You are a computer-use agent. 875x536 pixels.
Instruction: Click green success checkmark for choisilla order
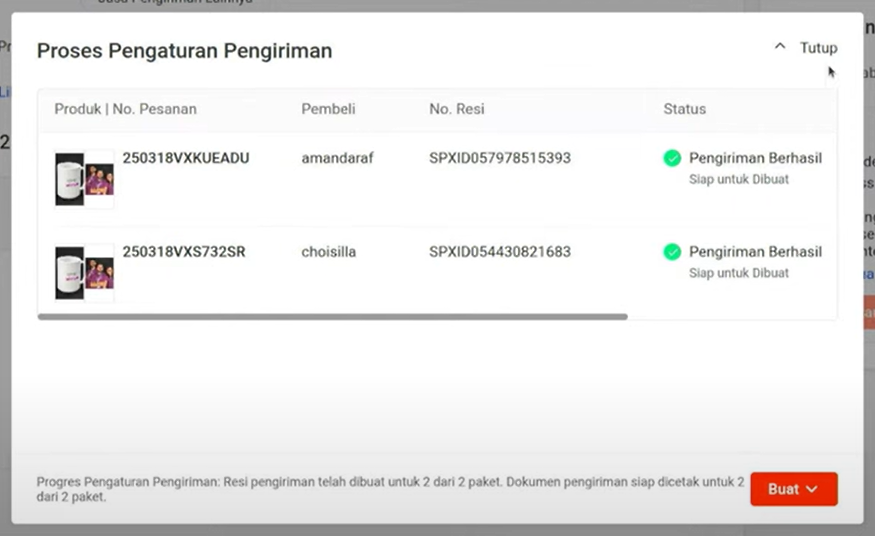(x=672, y=252)
